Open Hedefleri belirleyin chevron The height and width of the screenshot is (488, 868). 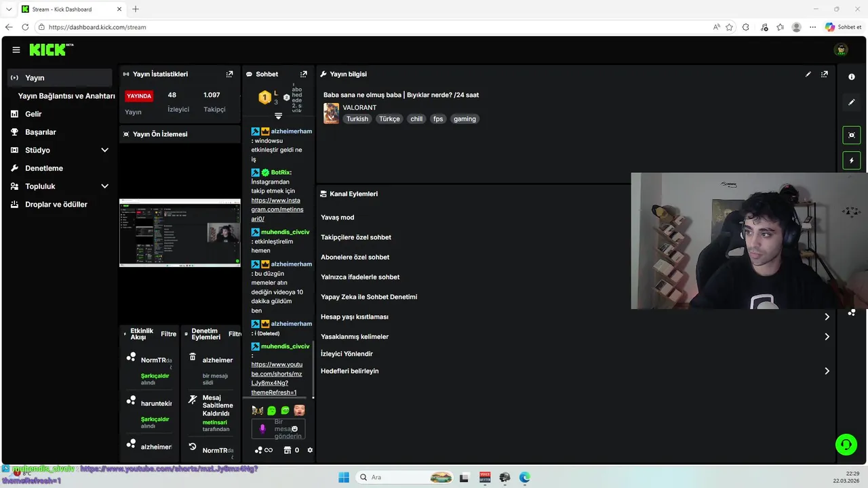tap(827, 371)
